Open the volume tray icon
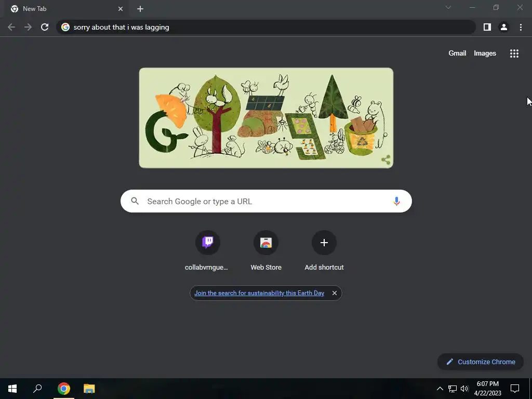 [x=464, y=389]
